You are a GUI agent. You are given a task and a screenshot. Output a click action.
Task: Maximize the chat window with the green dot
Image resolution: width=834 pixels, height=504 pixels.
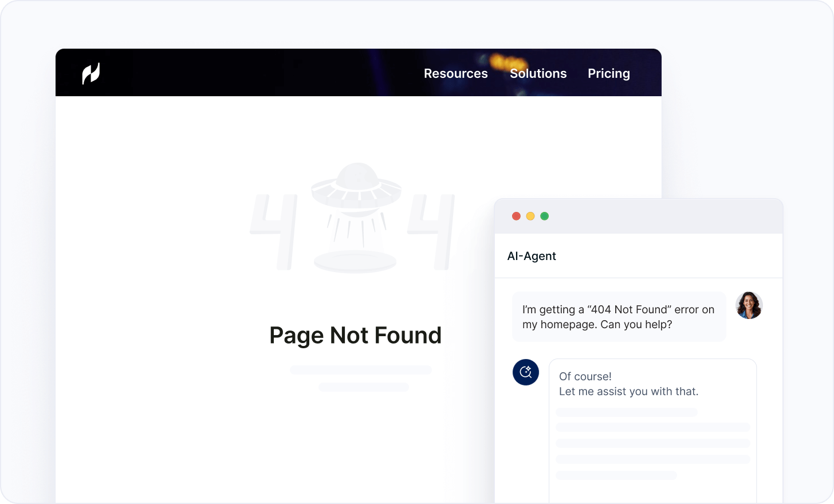[545, 216]
